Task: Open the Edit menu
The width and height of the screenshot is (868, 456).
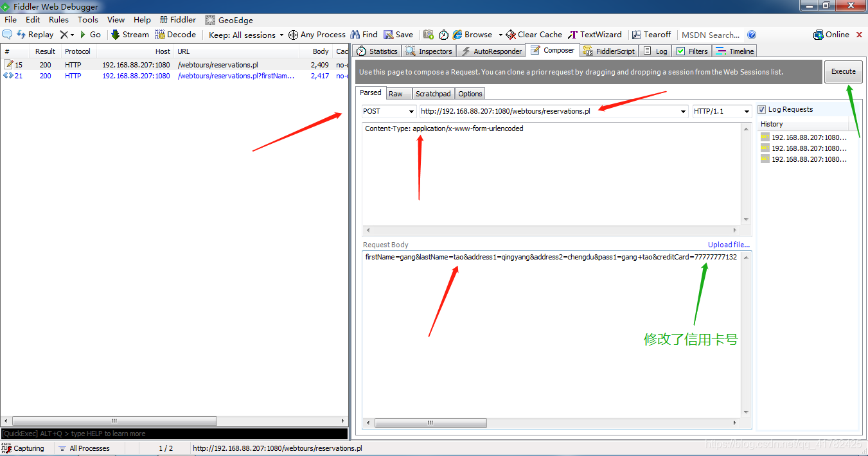Action: 33,20
